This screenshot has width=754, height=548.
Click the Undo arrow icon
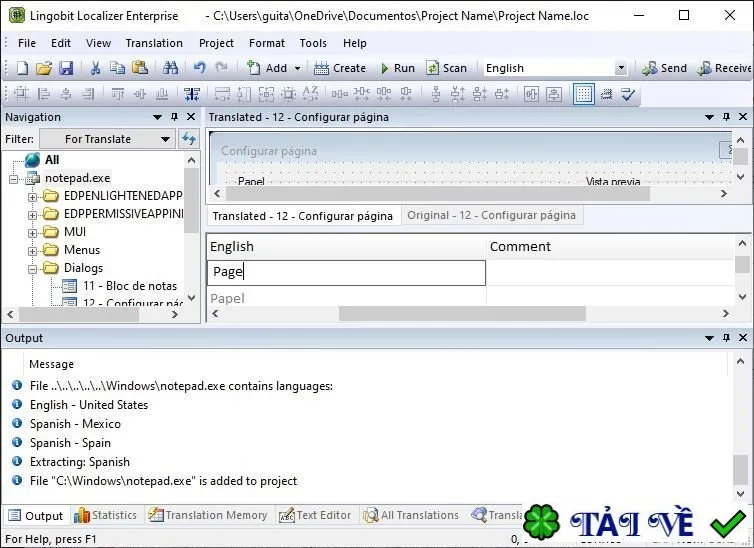pyautogui.click(x=200, y=68)
